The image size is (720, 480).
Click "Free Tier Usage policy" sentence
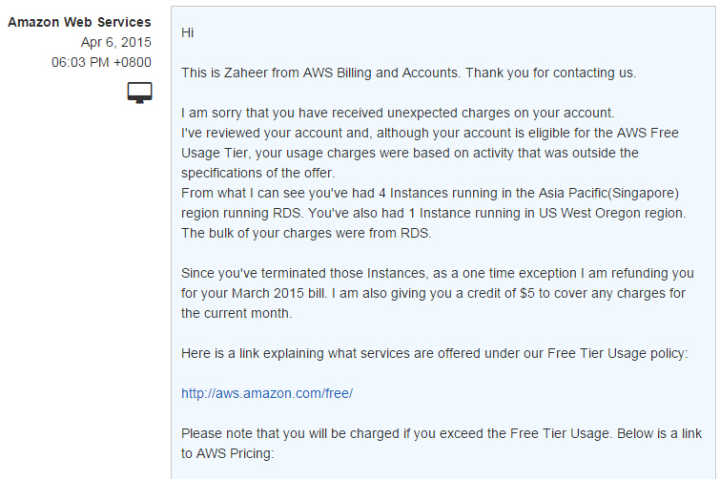tap(618, 353)
